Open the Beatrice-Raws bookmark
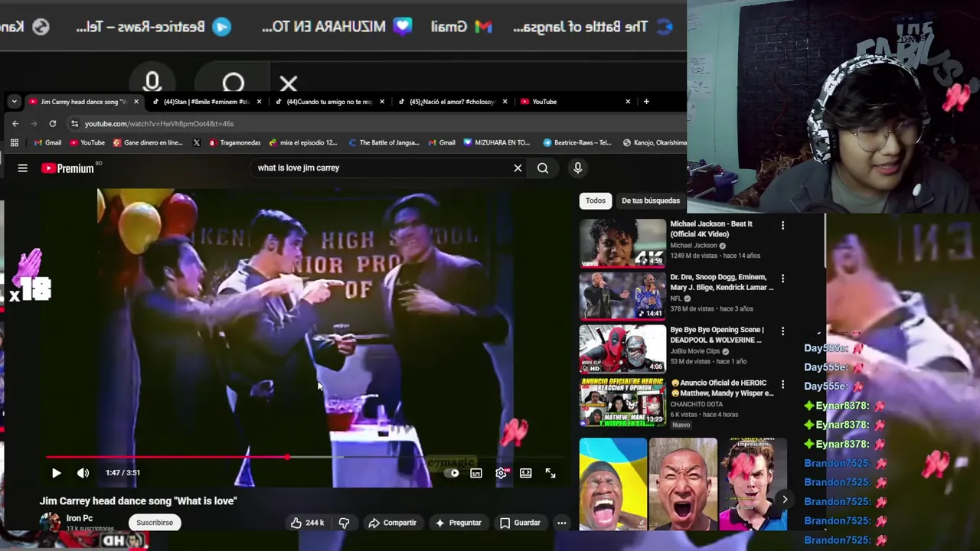980x551 pixels. pos(577,142)
